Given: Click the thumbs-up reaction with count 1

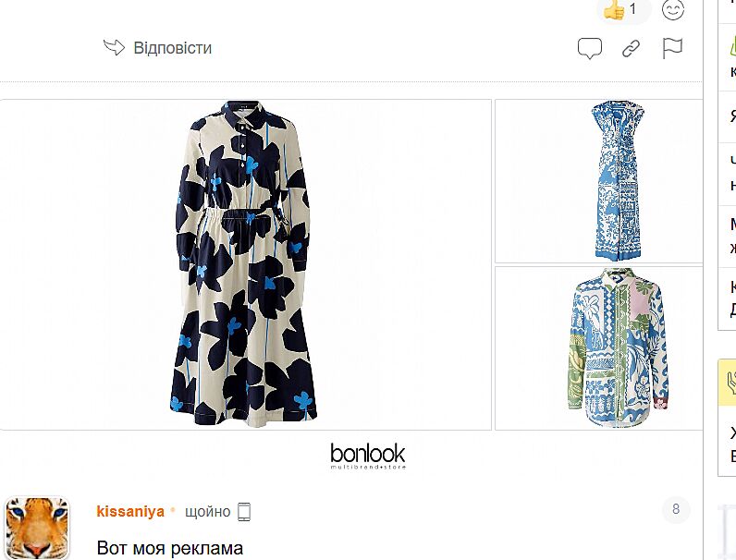Looking at the screenshot, I should pos(621,10).
